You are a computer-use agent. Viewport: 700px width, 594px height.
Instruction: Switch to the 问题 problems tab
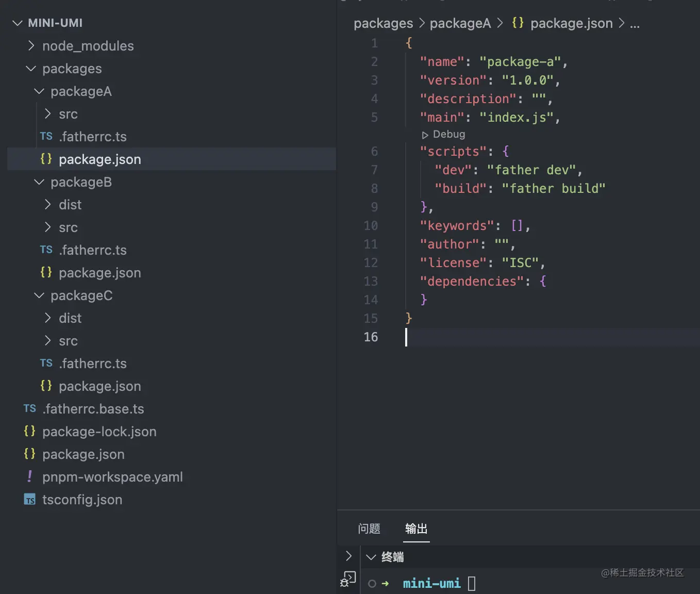click(x=369, y=529)
